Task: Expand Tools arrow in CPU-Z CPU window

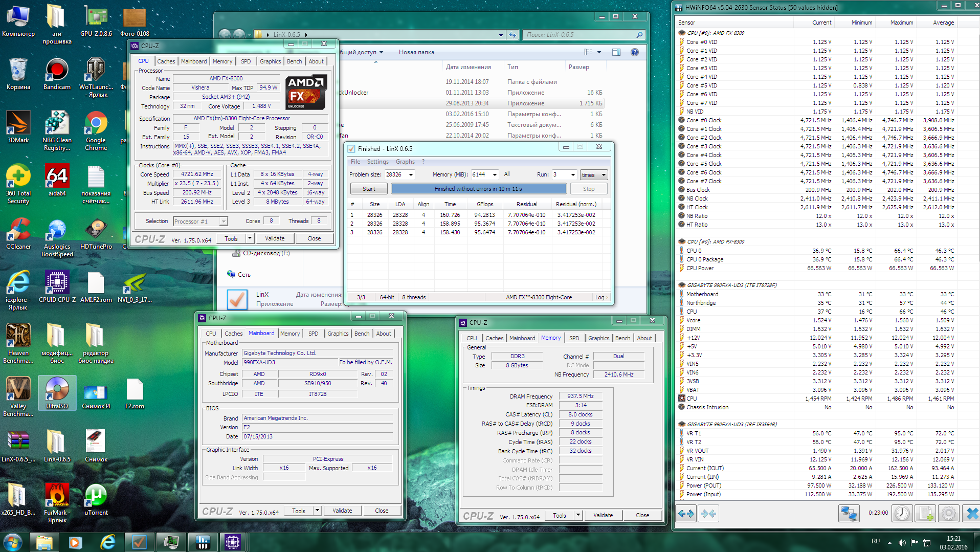Action: click(250, 238)
